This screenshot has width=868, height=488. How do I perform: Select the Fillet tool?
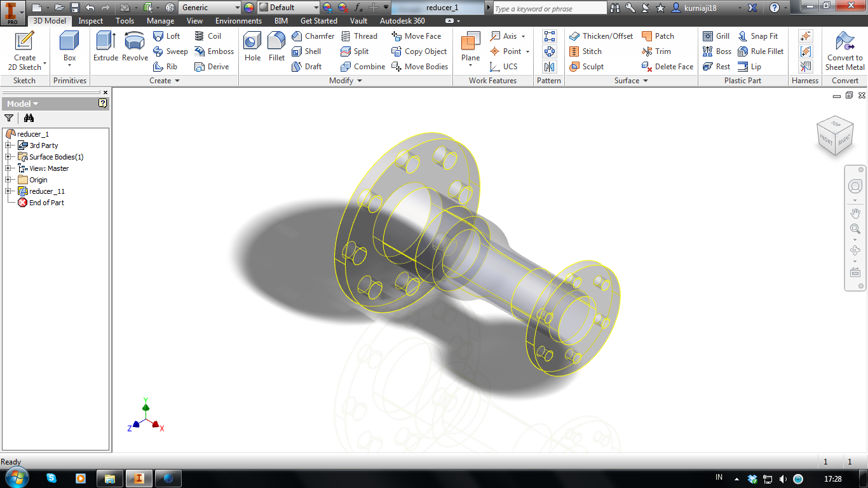click(276, 46)
